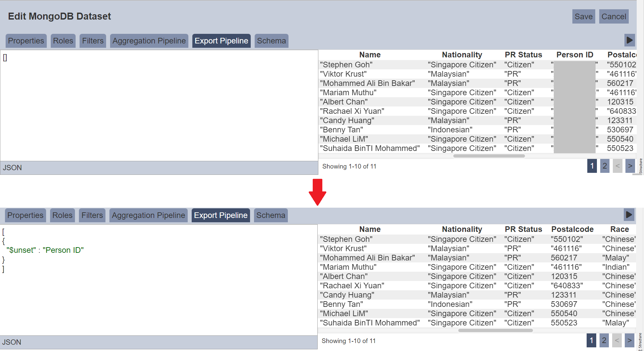644x351 pixels.
Task: Open Filters tab in lower panel
Action: pyautogui.click(x=92, y=215)
